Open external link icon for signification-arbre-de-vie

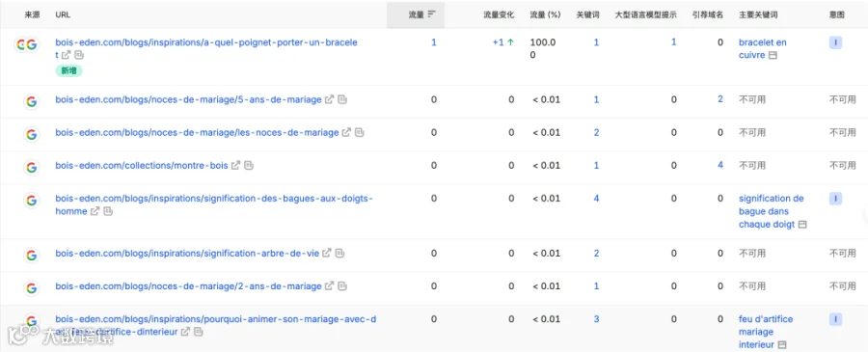(x=327, y=254)
